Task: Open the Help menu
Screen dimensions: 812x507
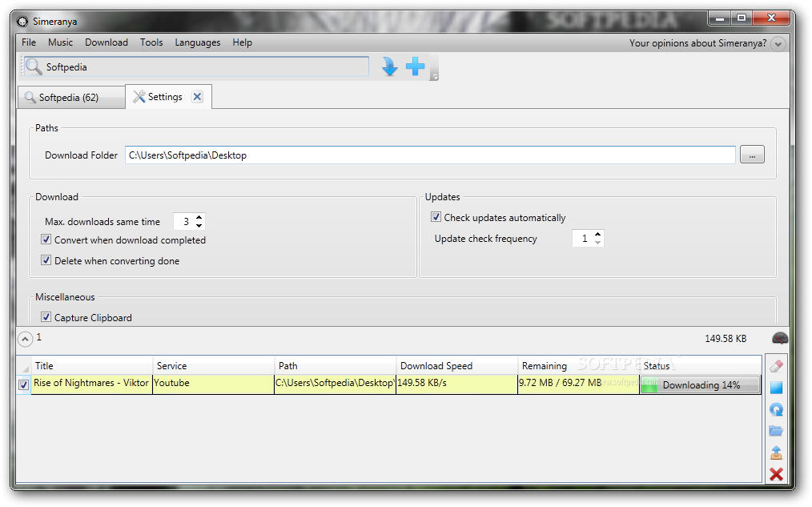Action: coord(242,42)
